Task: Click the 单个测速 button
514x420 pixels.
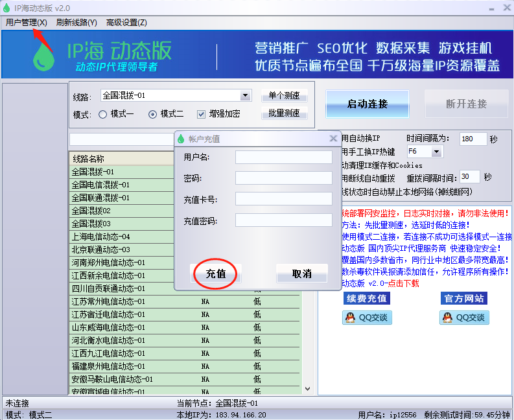Action: (x=284, y=95)
